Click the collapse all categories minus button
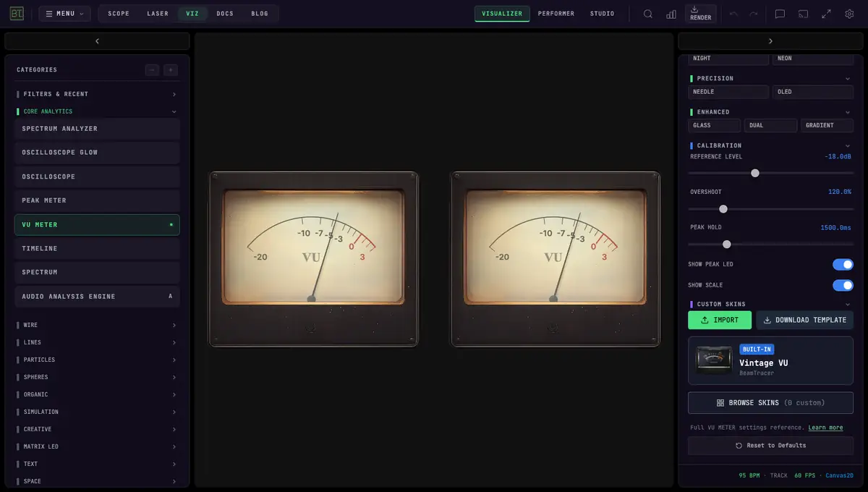868x492 pixels. (x=152, y=70)
